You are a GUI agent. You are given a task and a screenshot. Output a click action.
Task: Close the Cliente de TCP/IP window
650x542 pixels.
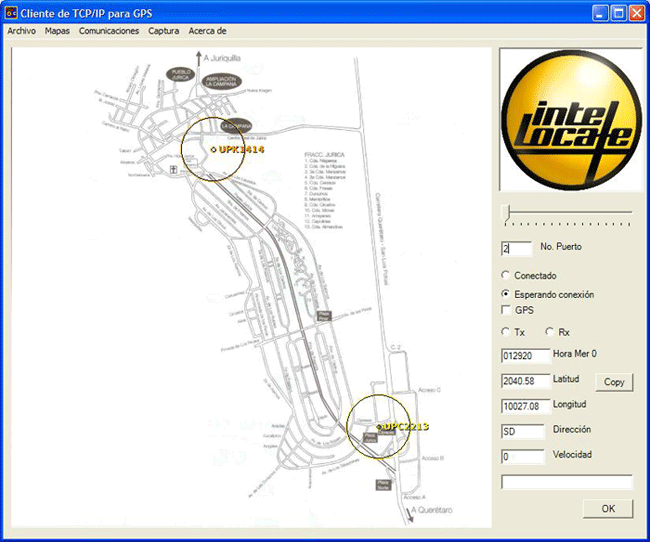pos(637,13)
